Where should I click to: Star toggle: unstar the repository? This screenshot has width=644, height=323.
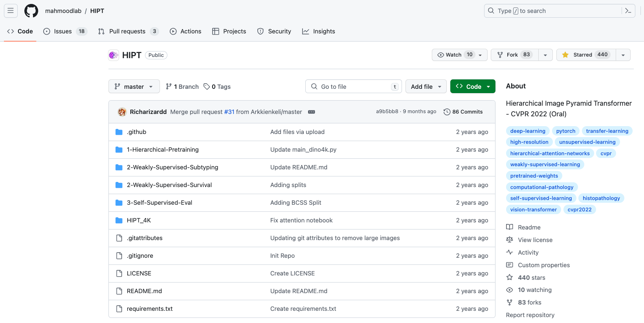(x=586, y=55)
